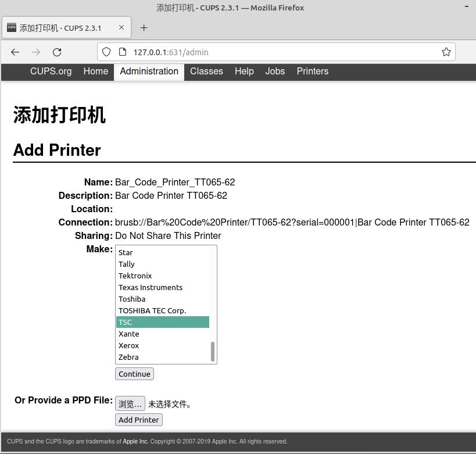Minimize the Firefox window
The image size is (476, 454).
coord(467,6)
